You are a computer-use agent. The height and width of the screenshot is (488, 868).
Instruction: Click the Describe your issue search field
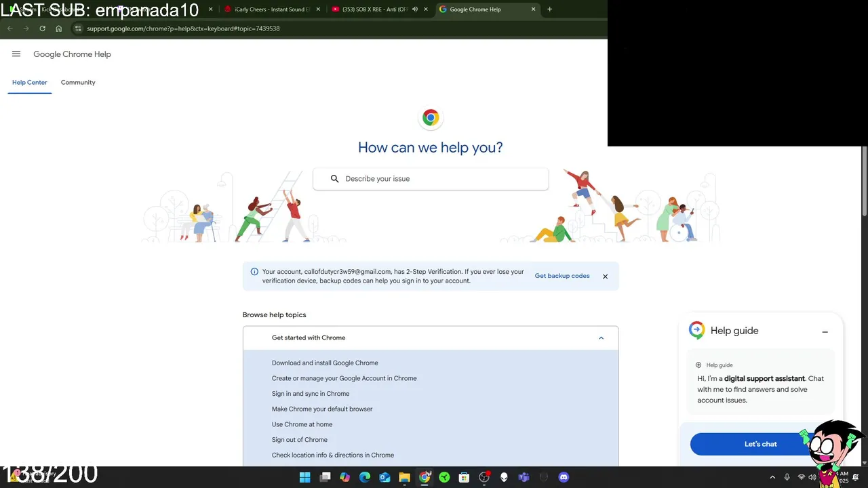[x=431, y=179]
